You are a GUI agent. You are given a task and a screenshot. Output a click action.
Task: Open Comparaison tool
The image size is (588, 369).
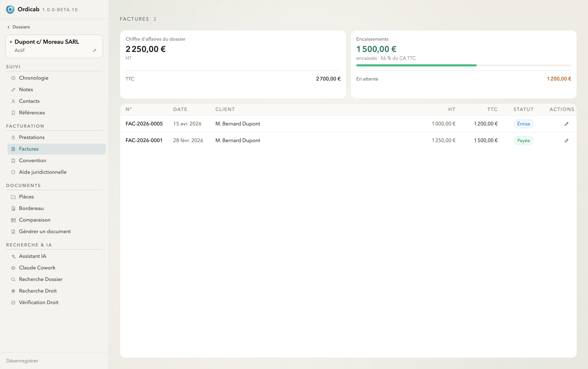[57, 220]
